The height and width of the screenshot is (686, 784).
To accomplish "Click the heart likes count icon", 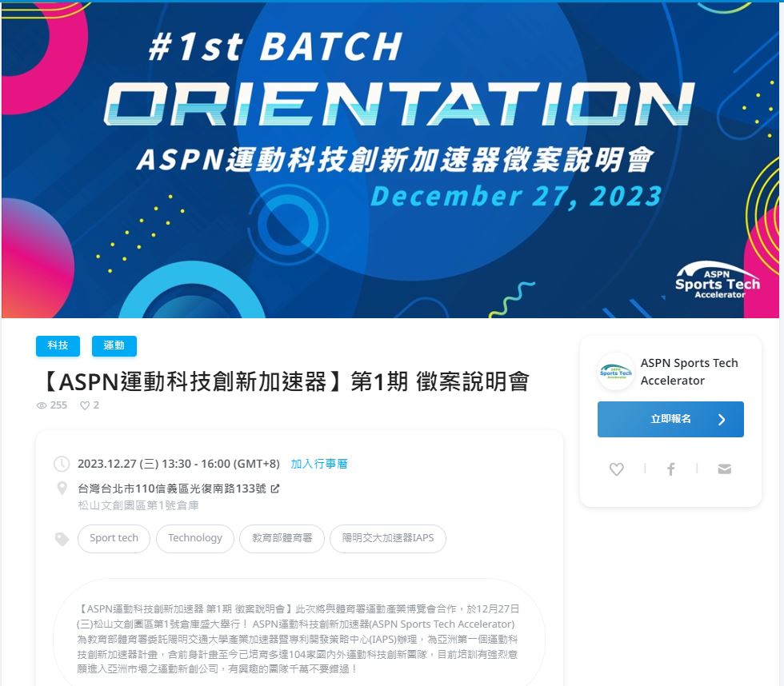I will point(85,405).
